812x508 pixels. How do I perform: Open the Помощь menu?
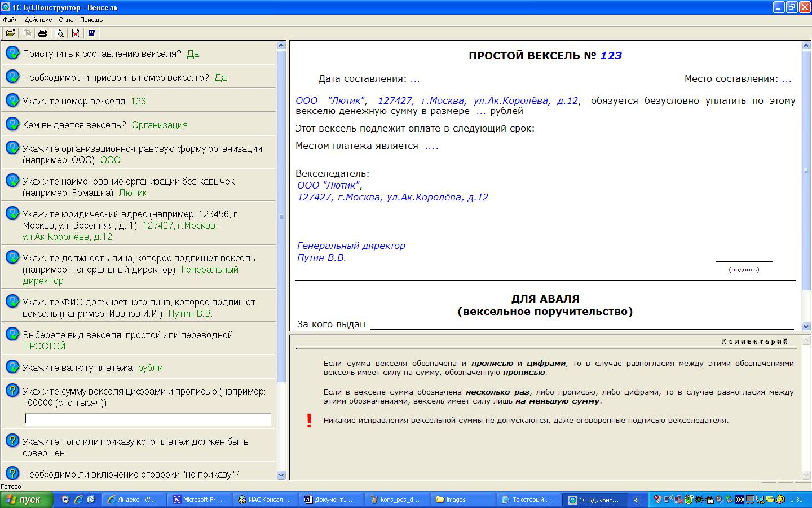pyautogui.click(x=91, y=20)
